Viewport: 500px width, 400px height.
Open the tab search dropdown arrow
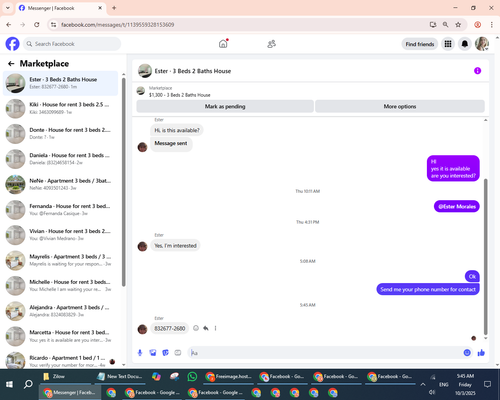[8, 8]
